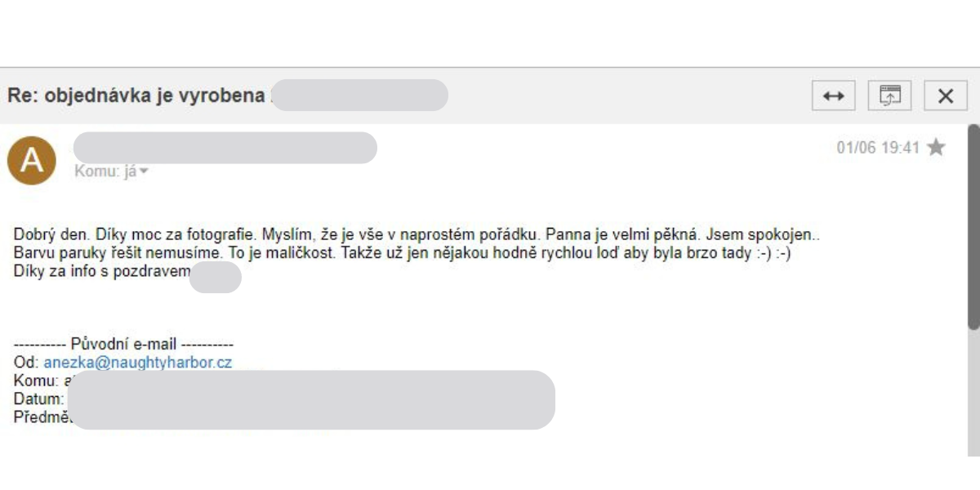The image size is (980, 490).
Task: Select the subject Re: objednávka je vyrobena
Action: 136,96
